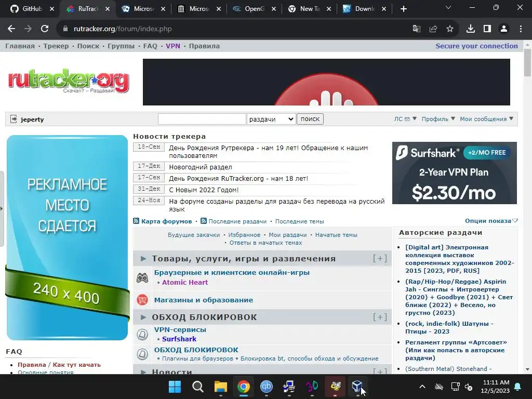Screen dimensions: 532x399
Task: Open the Google Translate icon in address bar
Action: (x=416, y=29)
